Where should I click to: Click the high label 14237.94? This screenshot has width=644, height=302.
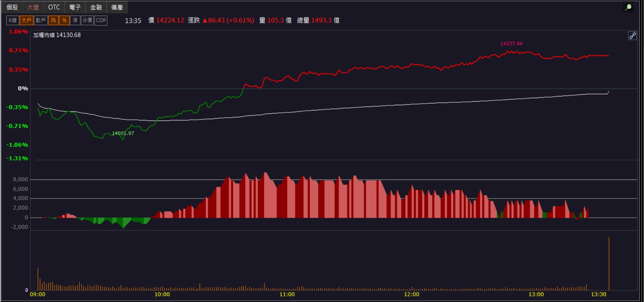pos(511,44)
